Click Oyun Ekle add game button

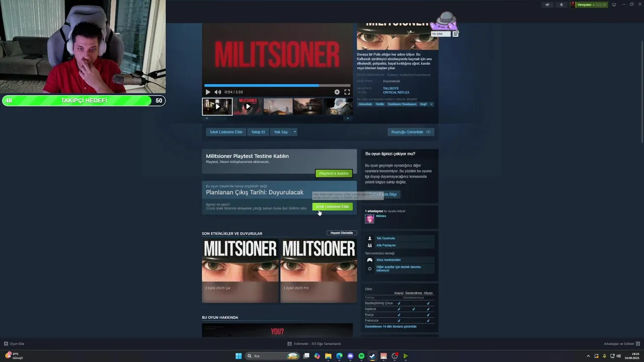point(15,344)
